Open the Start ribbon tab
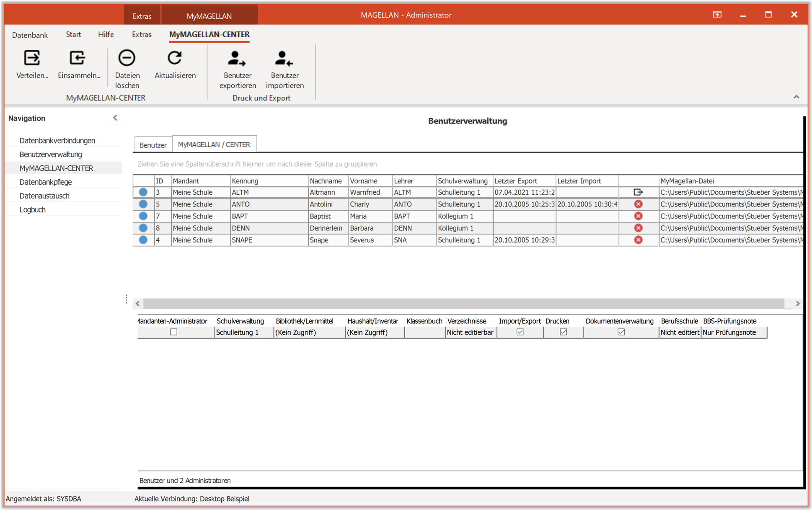Image resolution: width=812 pixels, height=510 pixels. (73, 35)
